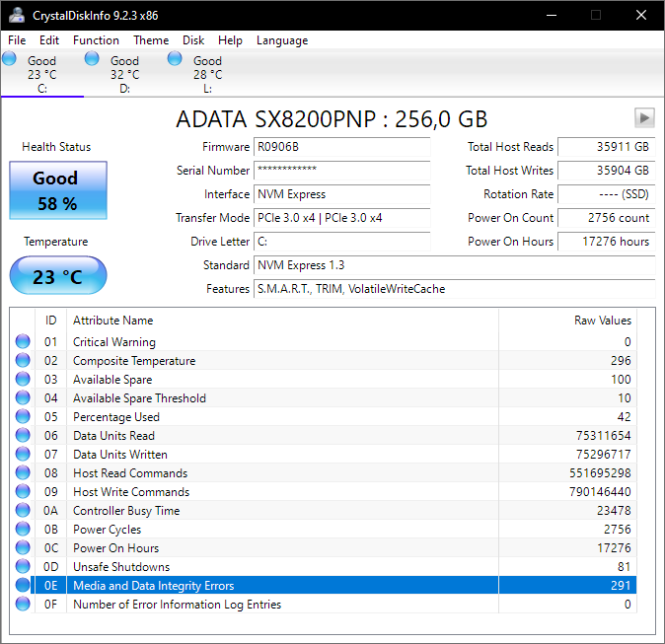This screenshot has width=665, height=644.
Task: Click the Transfer Mode PCIe 3.0 x4 field
Action: tap(341, 218)
